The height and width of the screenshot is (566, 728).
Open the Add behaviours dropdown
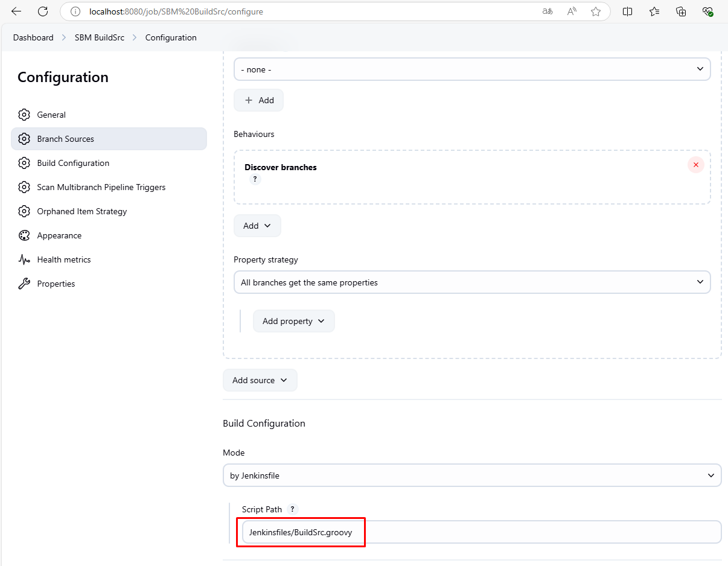click(x=257, y=226)
